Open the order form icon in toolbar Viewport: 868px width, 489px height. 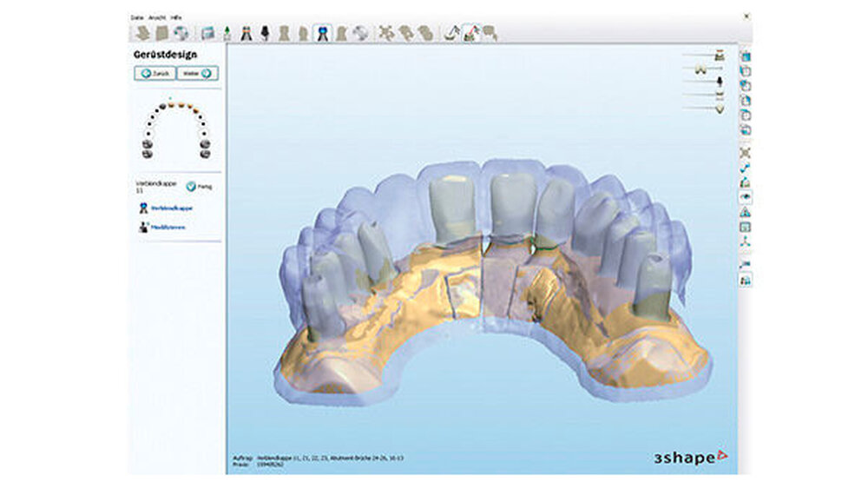click(x=207, y=34)
